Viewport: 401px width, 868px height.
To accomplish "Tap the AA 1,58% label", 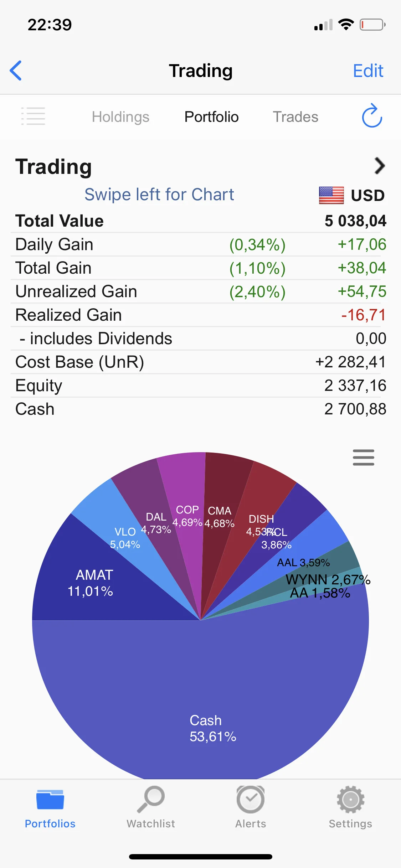I will [320, 593].
